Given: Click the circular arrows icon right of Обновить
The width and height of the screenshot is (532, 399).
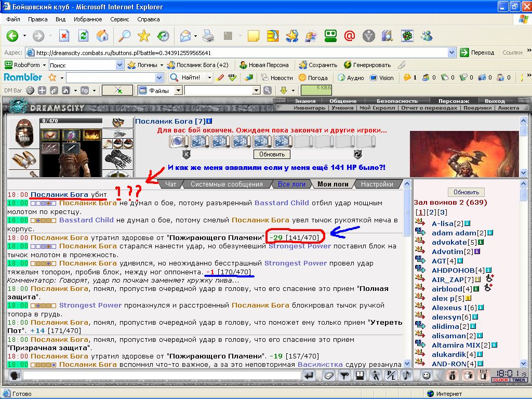Looking at the screenshot, I should 357,154.
